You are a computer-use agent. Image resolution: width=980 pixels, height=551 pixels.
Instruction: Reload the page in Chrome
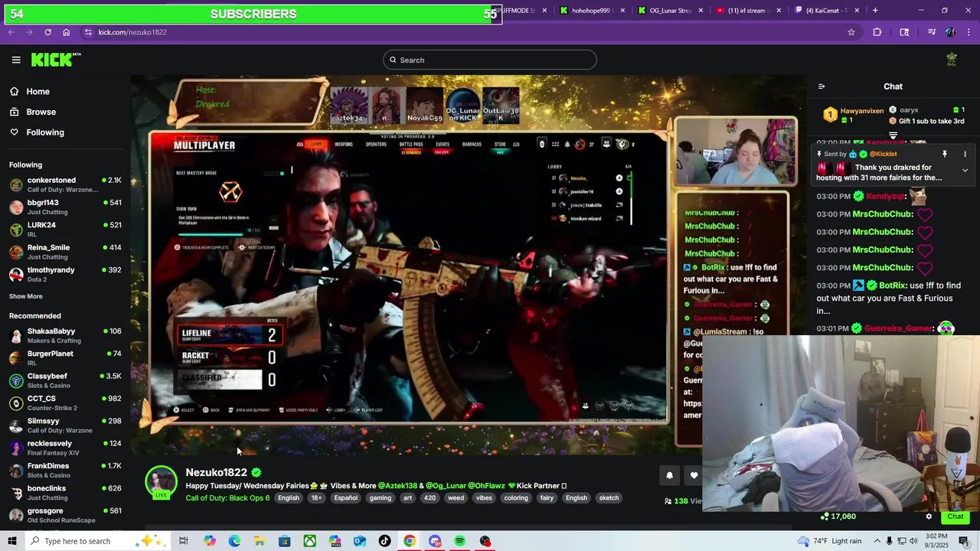coord(47,32)
